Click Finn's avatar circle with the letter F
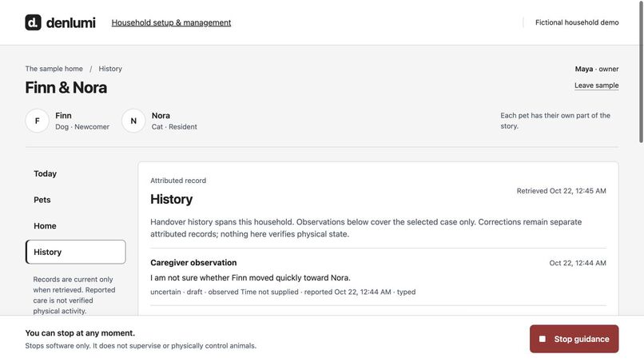This screenshot has width=644, height=362. coord(37,121)
